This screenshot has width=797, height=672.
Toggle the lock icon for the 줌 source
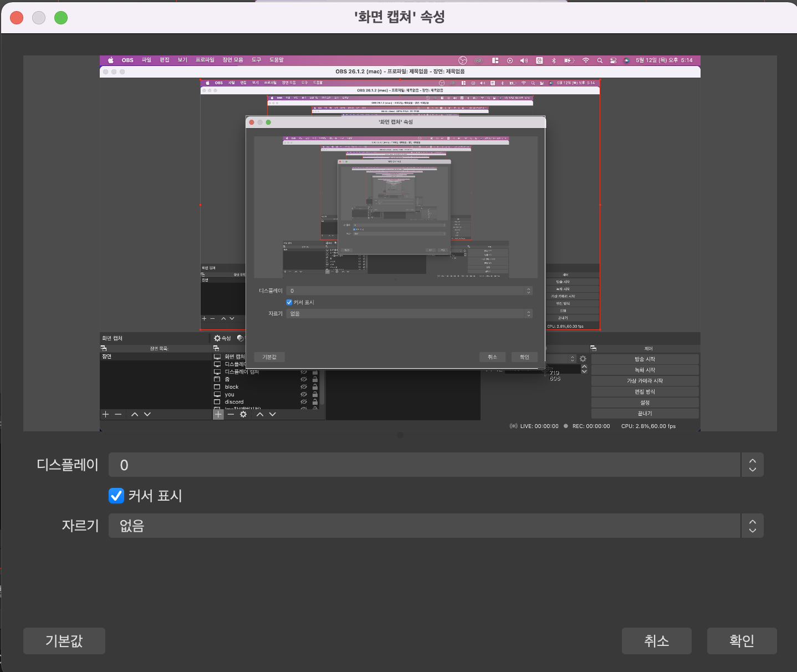click(x=315, y=379)
